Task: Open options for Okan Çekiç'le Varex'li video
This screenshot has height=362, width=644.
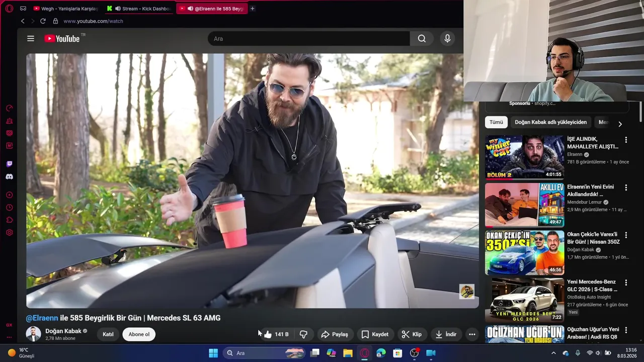Action: tap(626, 235)
